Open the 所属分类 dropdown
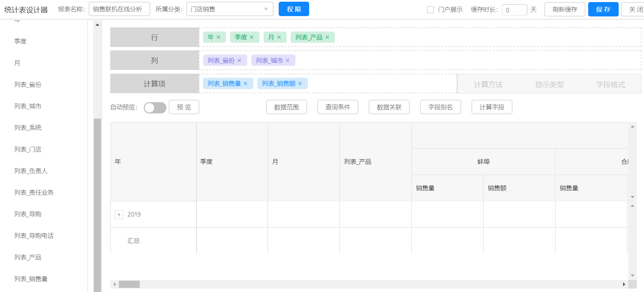Viewport: 644px width, 292px height. point(229,9)
